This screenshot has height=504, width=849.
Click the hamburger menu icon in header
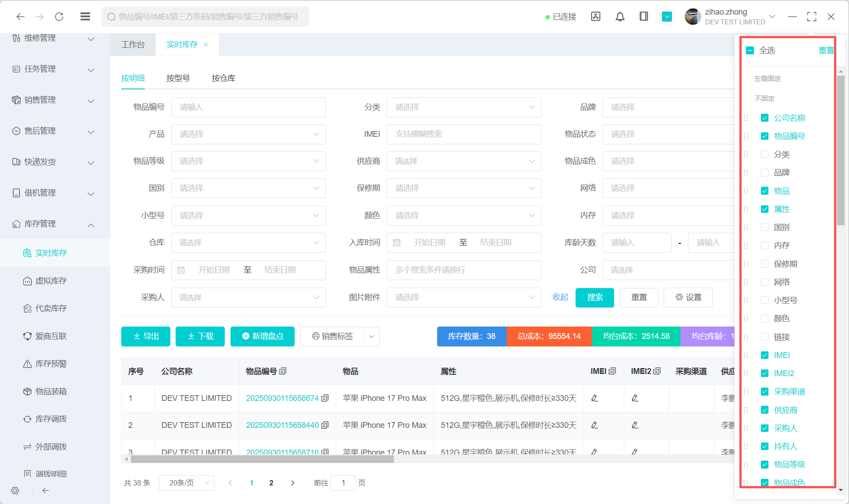pos(85,17)
